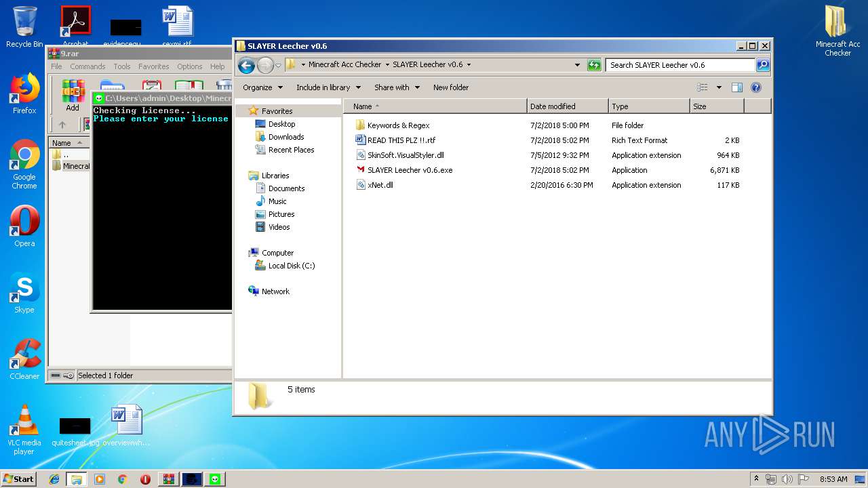Sort files by the Name column header
The width and height of the screenshot is (868, 488).
pos(435,106)
